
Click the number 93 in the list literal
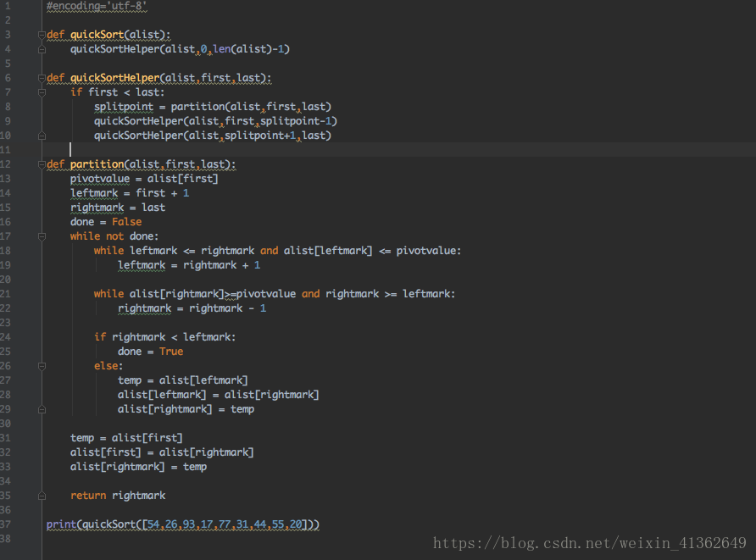188,524
